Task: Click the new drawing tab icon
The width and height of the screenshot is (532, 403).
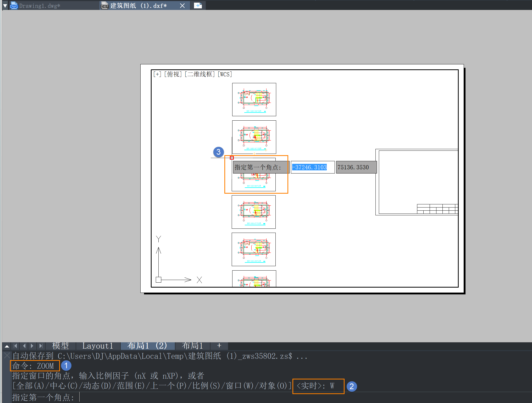Action: [198, 5]
